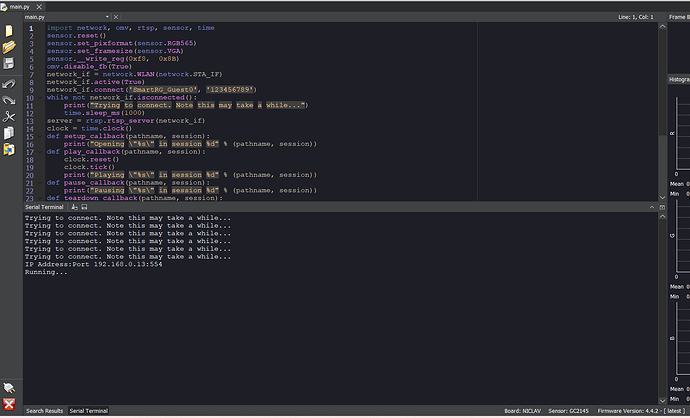Collapse the while loop fold marker
Viewport: 690px width, 418px height.
tap(42, 96)
